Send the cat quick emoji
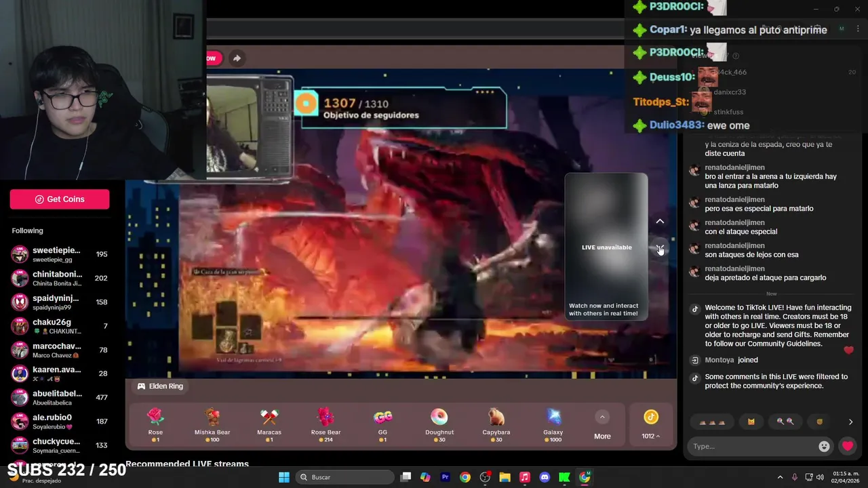 (751, 422)
